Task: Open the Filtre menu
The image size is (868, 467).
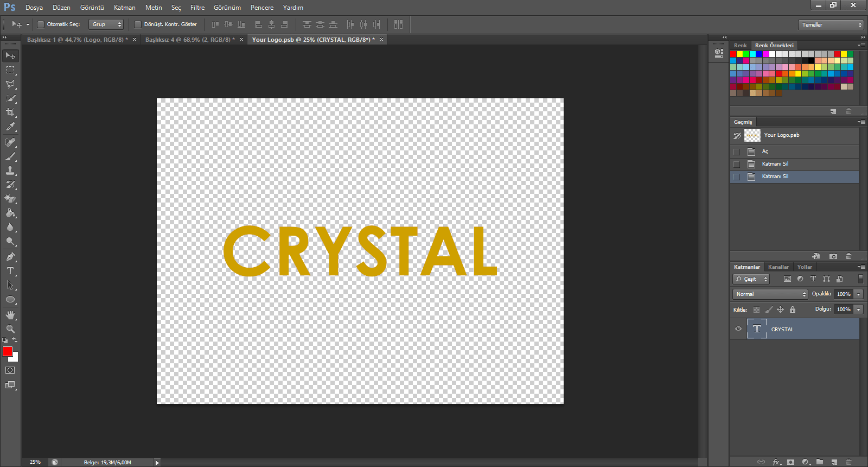Action: tap(197, 8)
